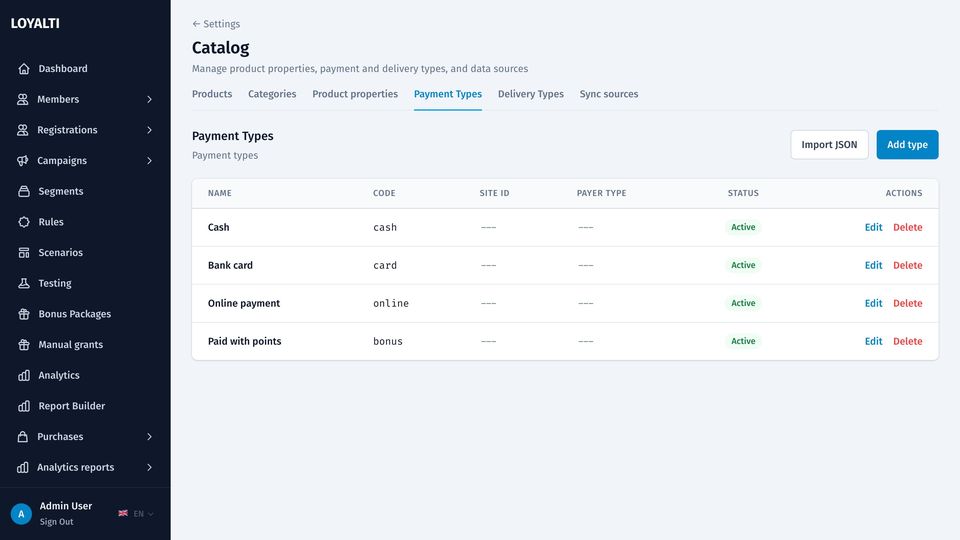Click the Purchases bag icon

[x=23, y=437]
